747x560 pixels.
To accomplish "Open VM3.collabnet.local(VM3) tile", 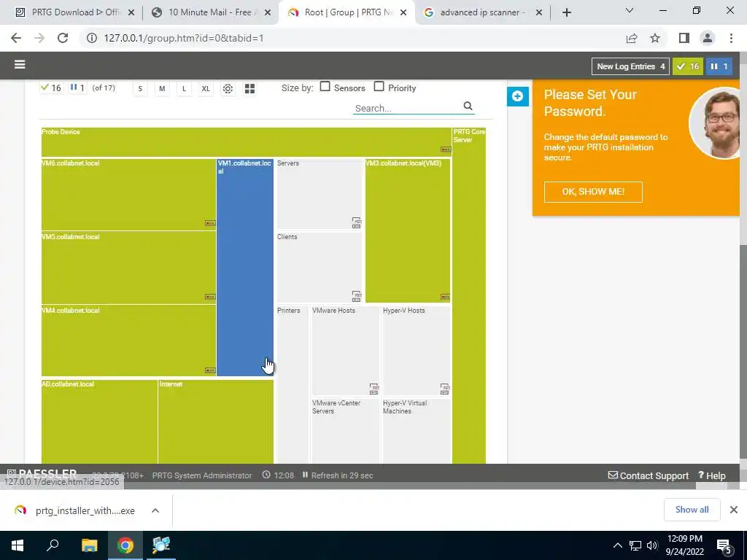I will pyautogui.click(x=408, y=231).
